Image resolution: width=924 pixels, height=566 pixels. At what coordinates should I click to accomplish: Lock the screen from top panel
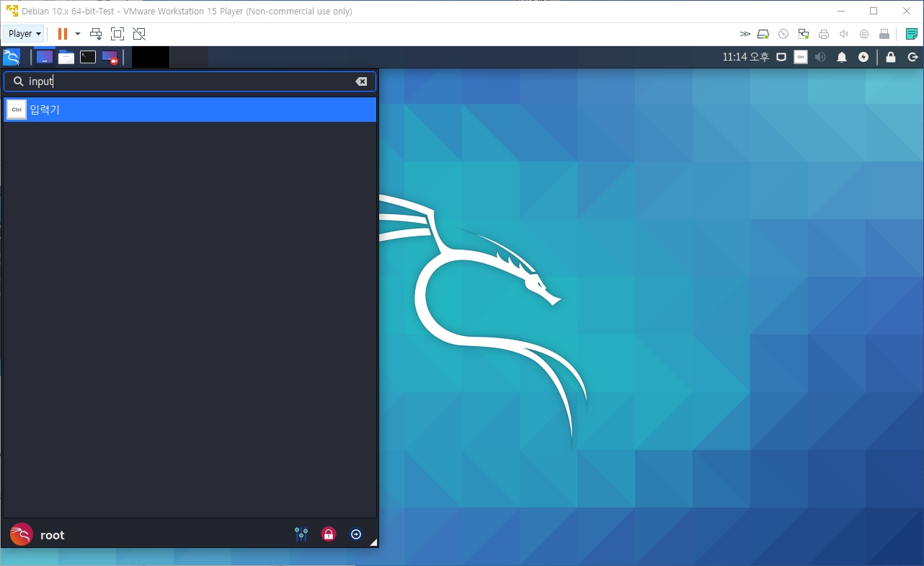click(891, 57)
